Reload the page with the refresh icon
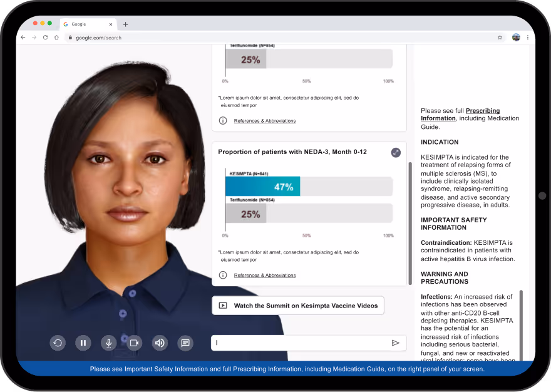This screenshot has height=392, width=551. (x=45, y=38)
